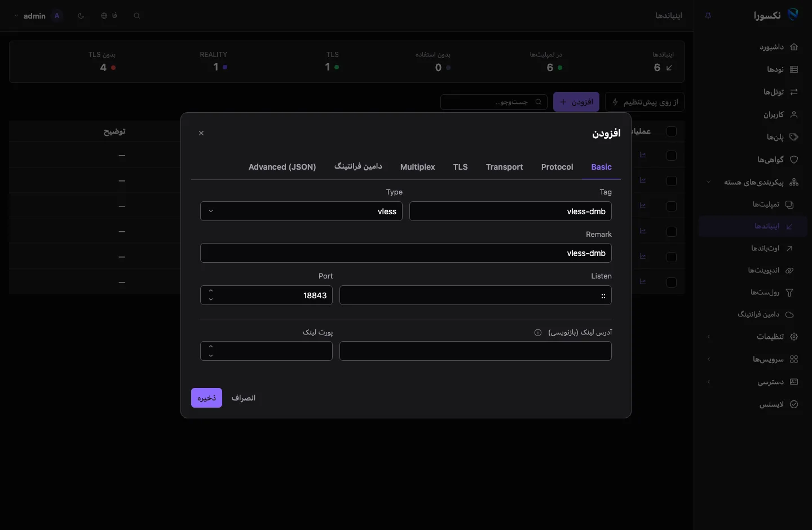Click the Tag input field
The width and height of the screenshot is (812, 530).
(x=510, y=211)
